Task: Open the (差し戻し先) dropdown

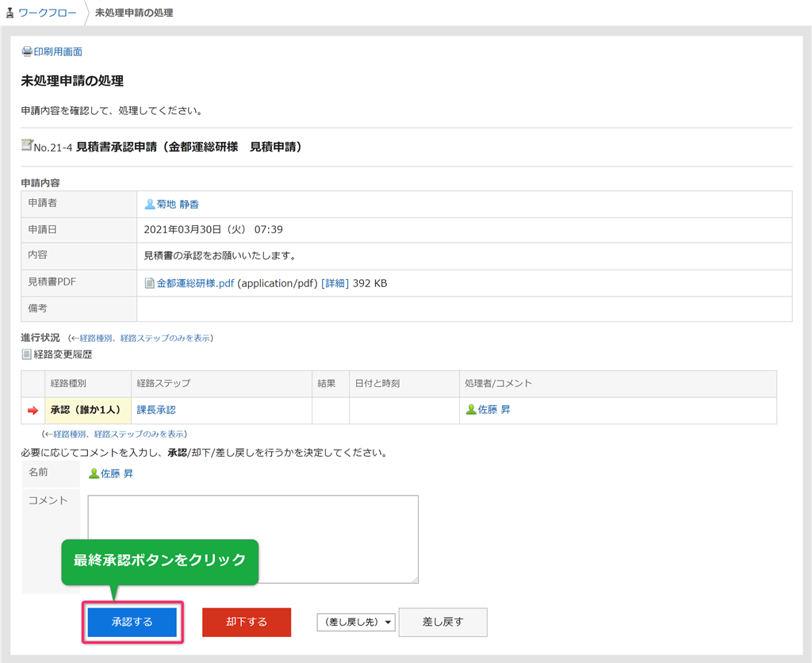Action: [x=356, y=622]
